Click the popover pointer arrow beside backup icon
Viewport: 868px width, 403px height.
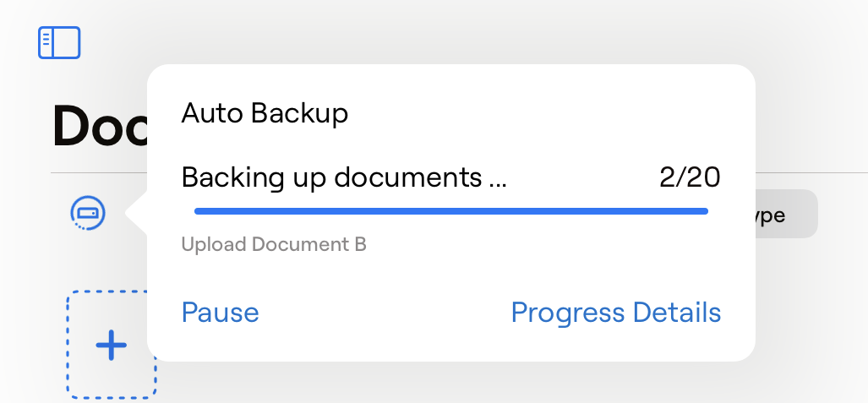[x=135, y=214]
